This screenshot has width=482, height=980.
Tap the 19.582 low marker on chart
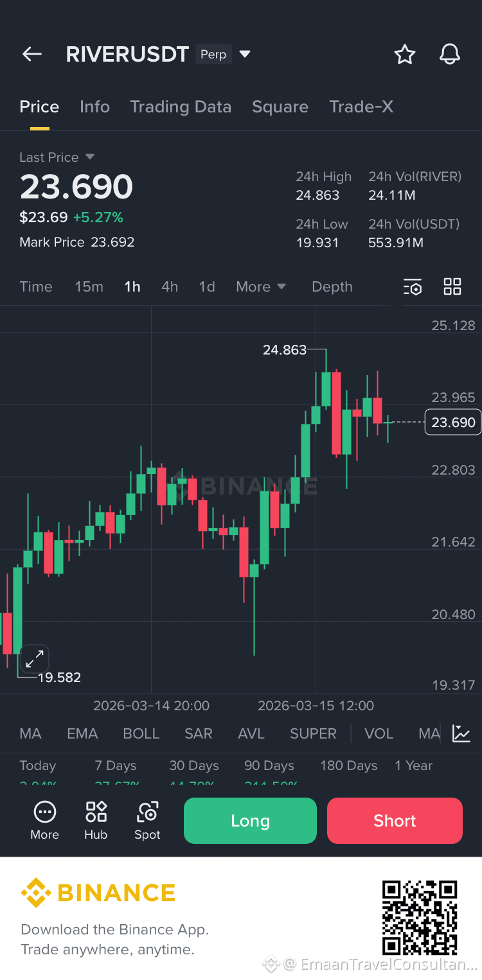click(59, 678)
